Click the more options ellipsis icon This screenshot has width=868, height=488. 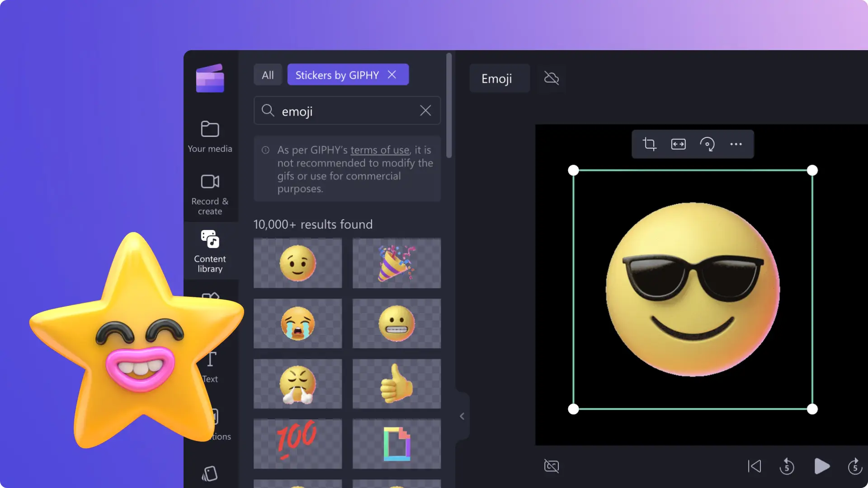click(x=736, y=144)
